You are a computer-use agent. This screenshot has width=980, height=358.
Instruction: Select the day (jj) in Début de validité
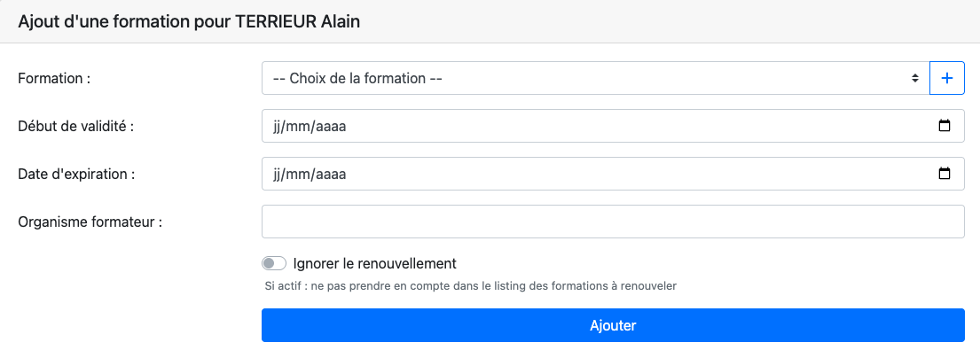coord(277,126)
